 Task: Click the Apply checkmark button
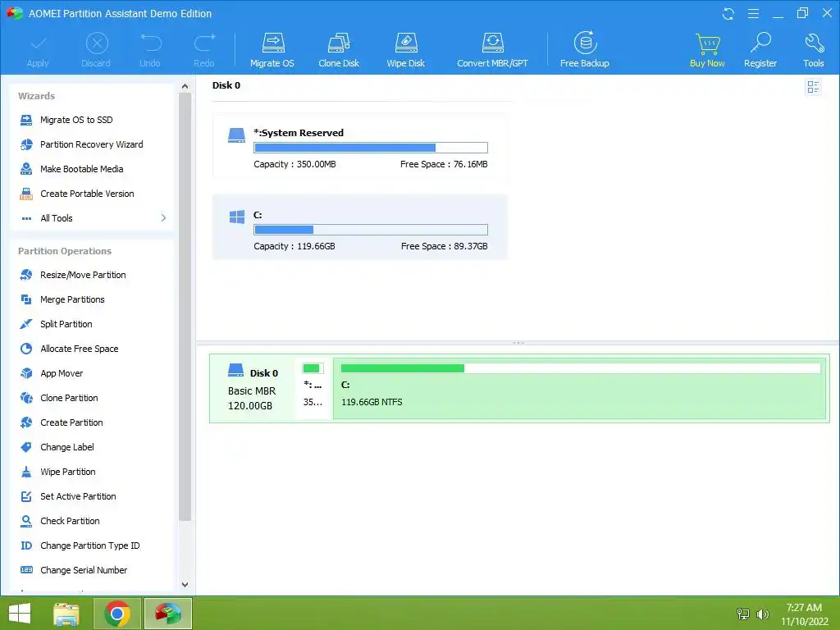tap(38, 52)
